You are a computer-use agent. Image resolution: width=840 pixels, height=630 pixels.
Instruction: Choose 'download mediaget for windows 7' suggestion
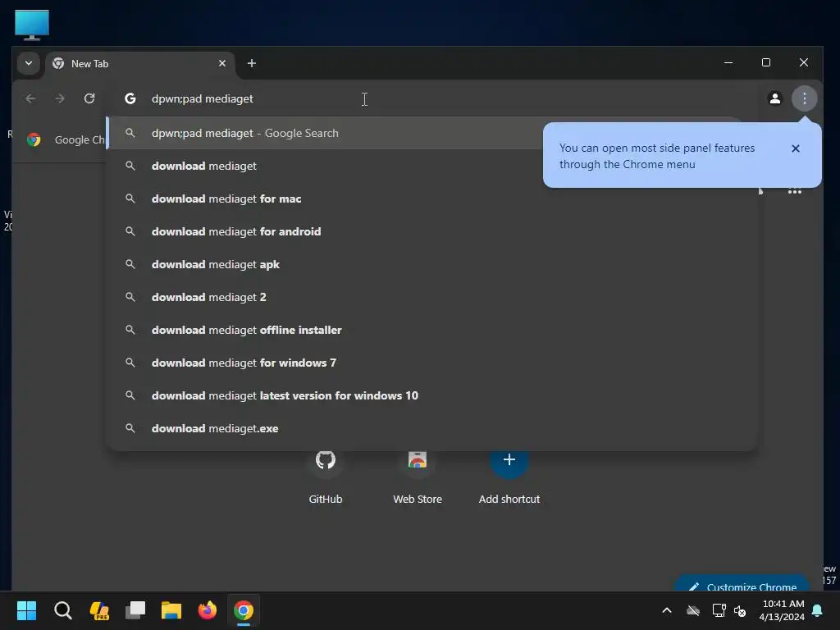coord(431,363)
